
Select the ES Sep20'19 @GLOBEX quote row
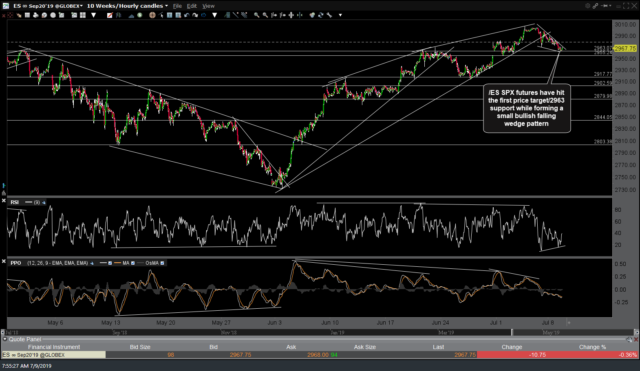(53, 355)
